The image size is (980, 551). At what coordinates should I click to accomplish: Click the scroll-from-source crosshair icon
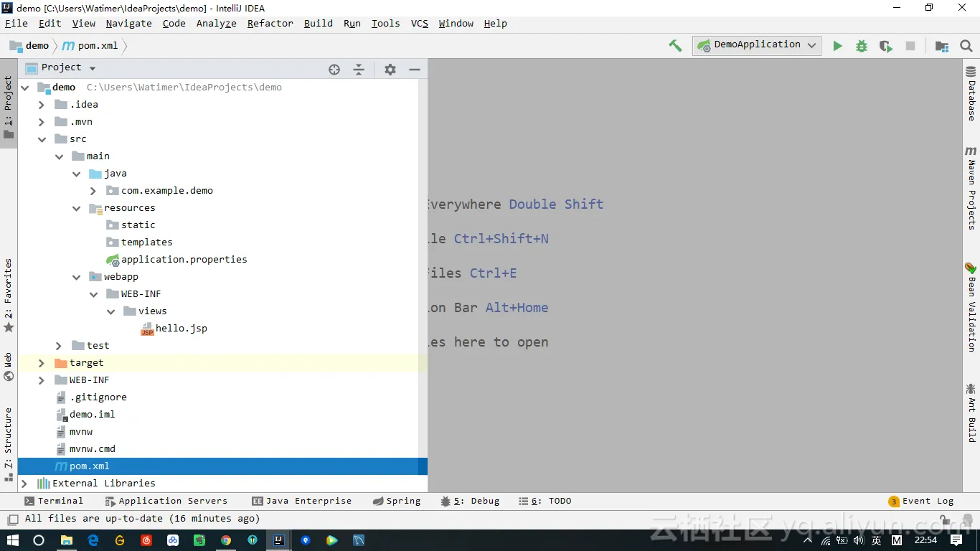pos(334,70)
